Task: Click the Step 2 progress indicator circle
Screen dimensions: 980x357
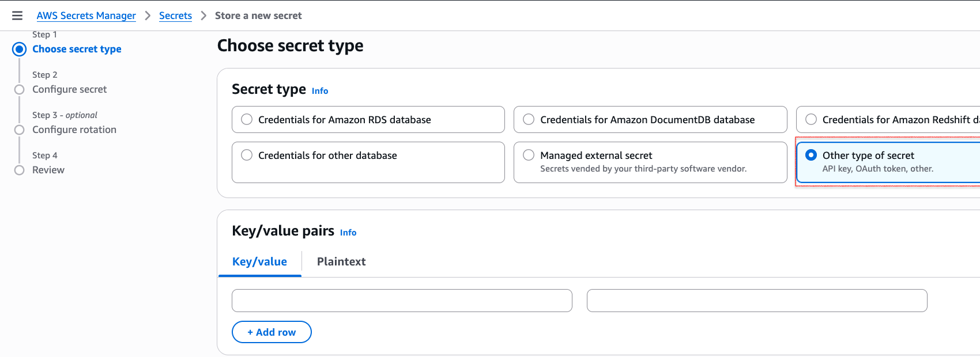Action: 19,89
